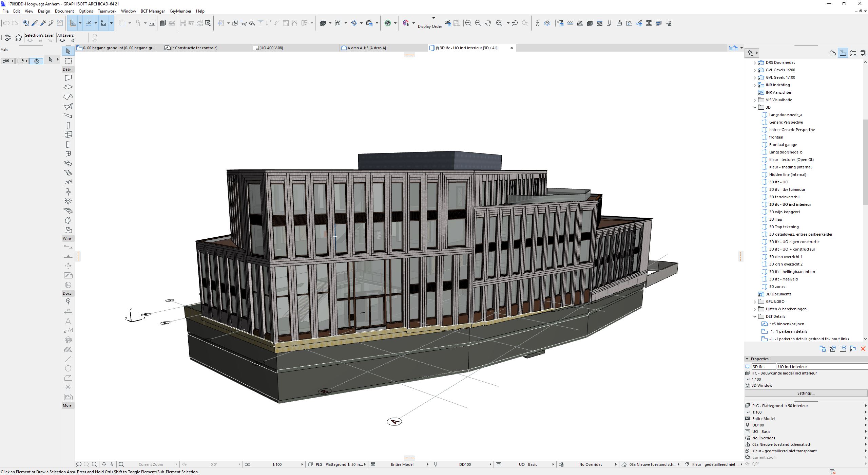Image resolution: width=868 pixels, height=475 pixels.
Task: Select the Window tool
Action: tap(68, 154)
